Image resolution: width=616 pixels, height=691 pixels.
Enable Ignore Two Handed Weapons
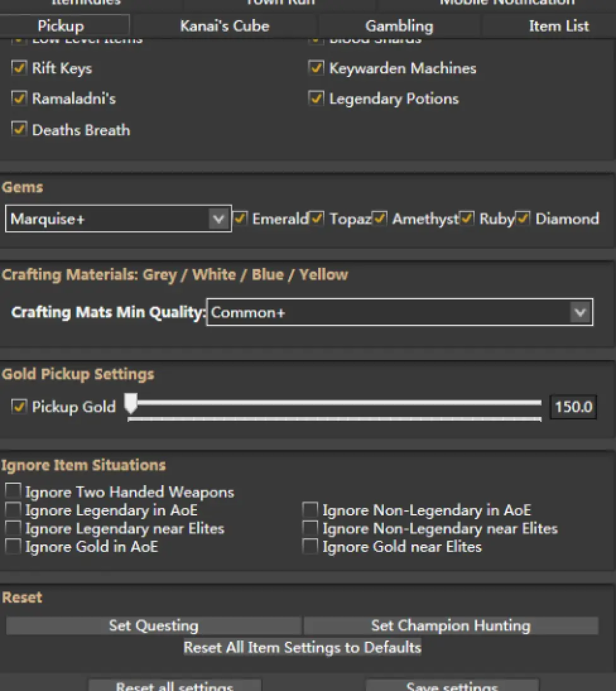[x=13, y=491]
